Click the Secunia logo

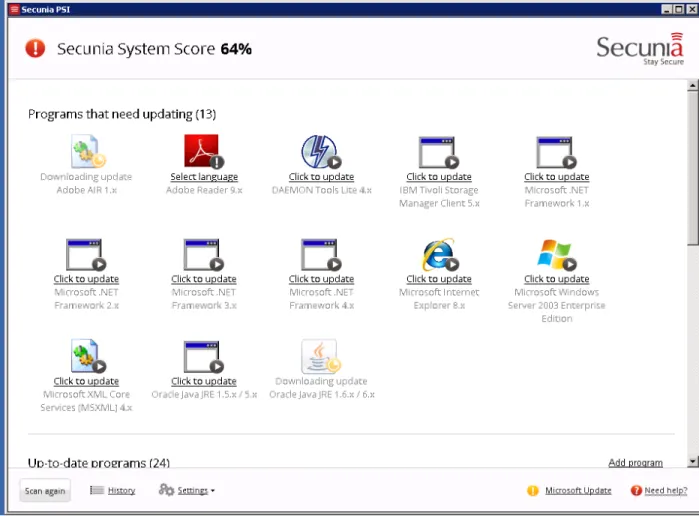point(640,49)
